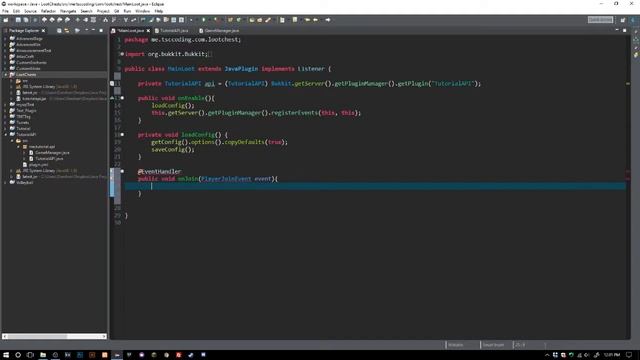Expand the folded import block at line 3
The image size is (640, 360).
[x=122, y=54]
